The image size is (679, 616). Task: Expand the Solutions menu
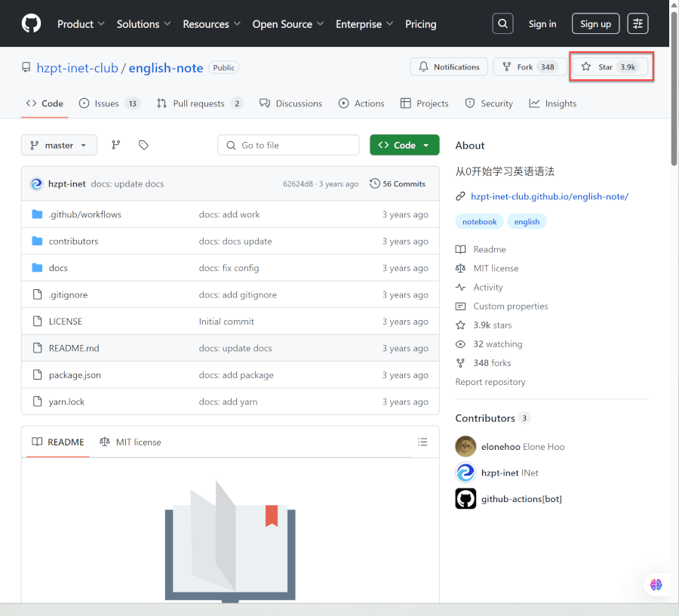[x=144, y=24]
